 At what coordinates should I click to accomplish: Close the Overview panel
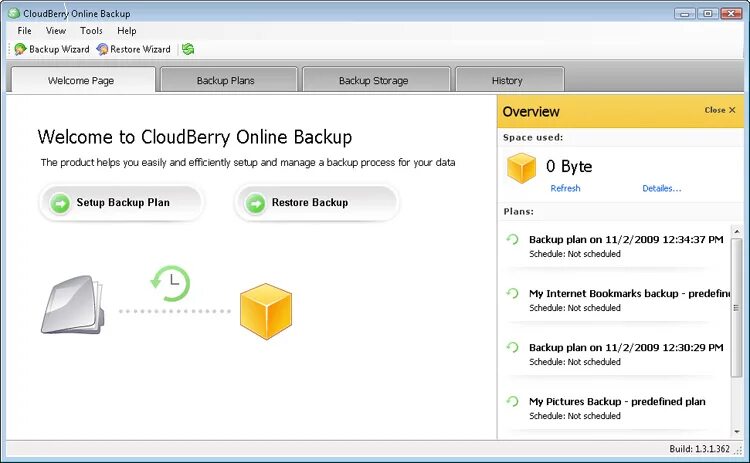[x=720, y=110]
